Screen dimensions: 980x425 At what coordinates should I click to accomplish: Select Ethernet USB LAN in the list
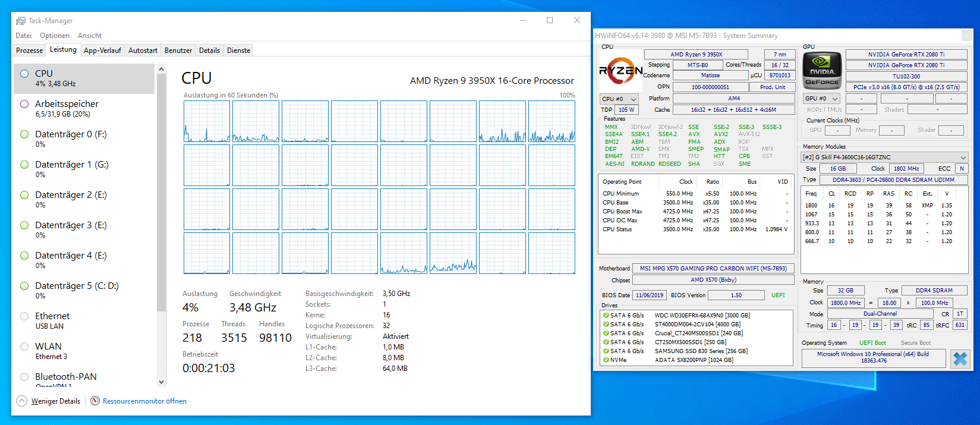[x=84, y=321]
